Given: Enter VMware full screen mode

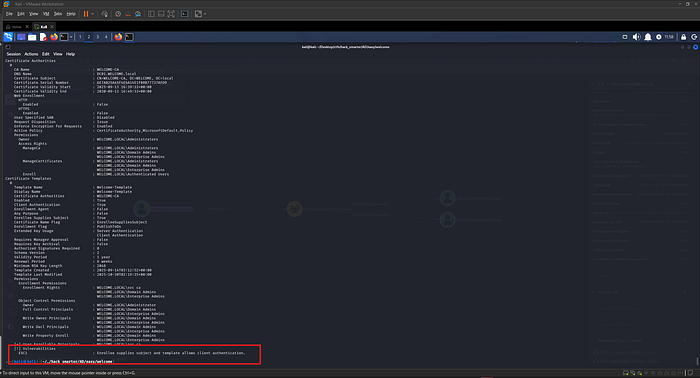Looking at the screenshot, I should tap(171, 14).
